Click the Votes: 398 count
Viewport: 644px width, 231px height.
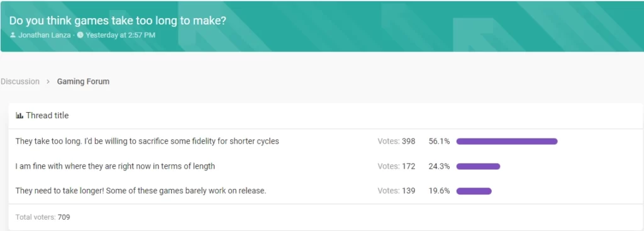point(396,142)
